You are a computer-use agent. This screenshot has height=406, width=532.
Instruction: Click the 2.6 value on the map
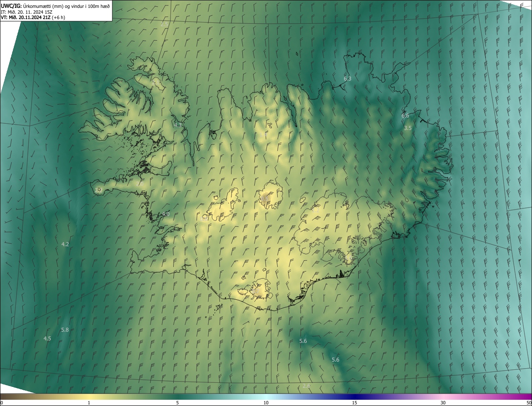click(306, 386)
